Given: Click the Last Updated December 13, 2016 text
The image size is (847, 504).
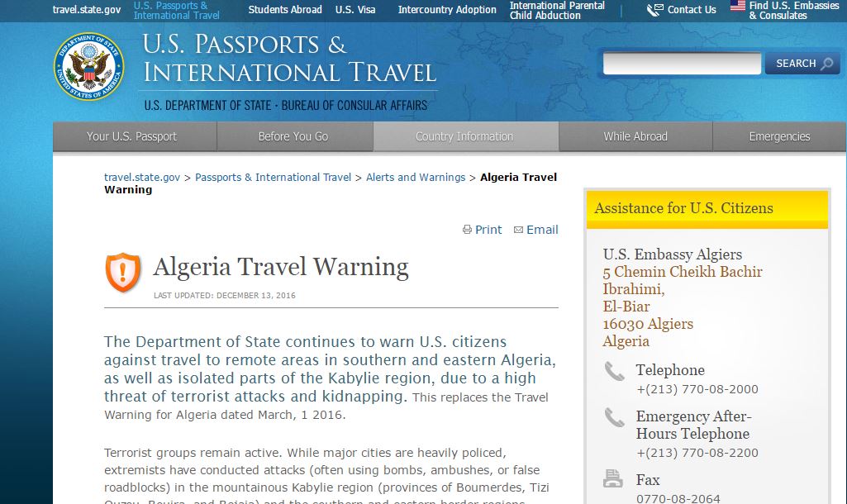Looking at the screenshot, I should pos(225,296).
